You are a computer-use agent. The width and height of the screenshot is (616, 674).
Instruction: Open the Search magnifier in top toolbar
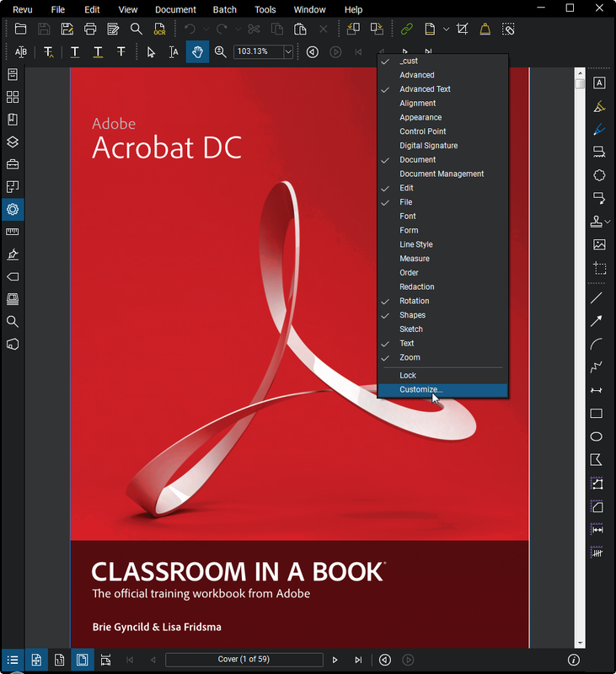pos(137,29)
